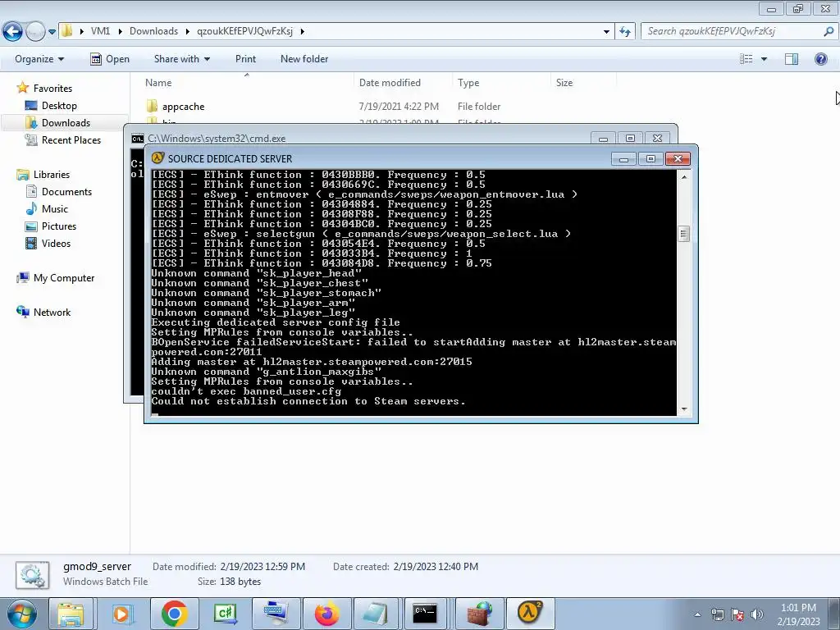Click the server console scroll down arrow

(x=683, y=410)
